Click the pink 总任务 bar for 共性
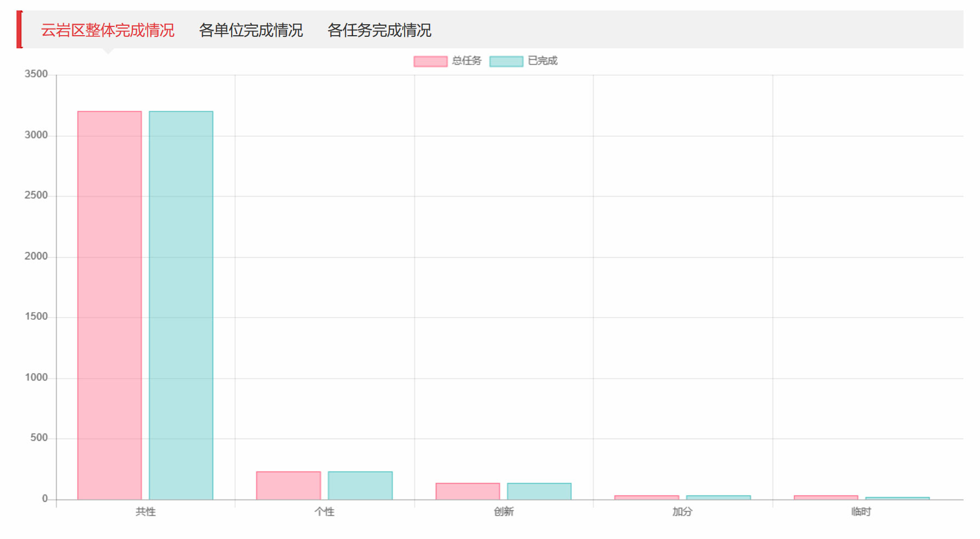 pyautogui.click(x=110, y=305)
